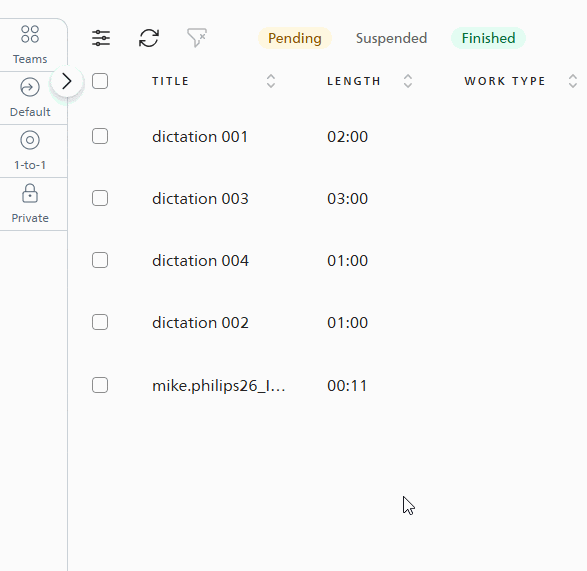Check the box for dictation 001
This screenshot has width=587, height=571.
point(100,136)
